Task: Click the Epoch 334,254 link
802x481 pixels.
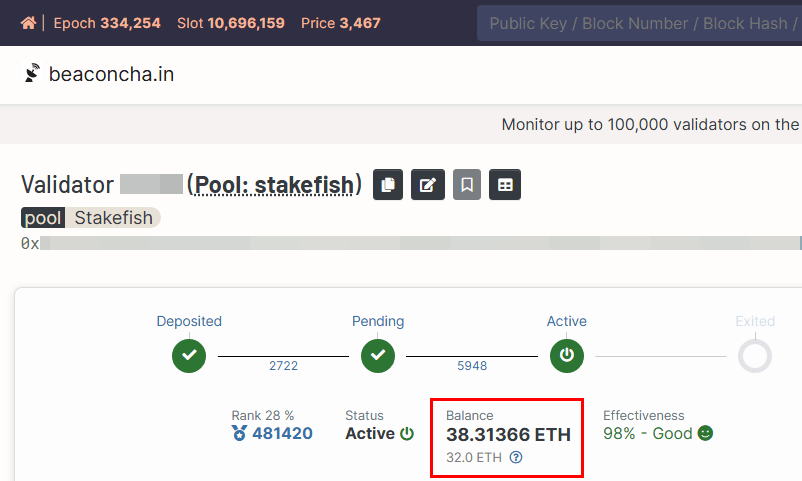Action: pos(107,23)
